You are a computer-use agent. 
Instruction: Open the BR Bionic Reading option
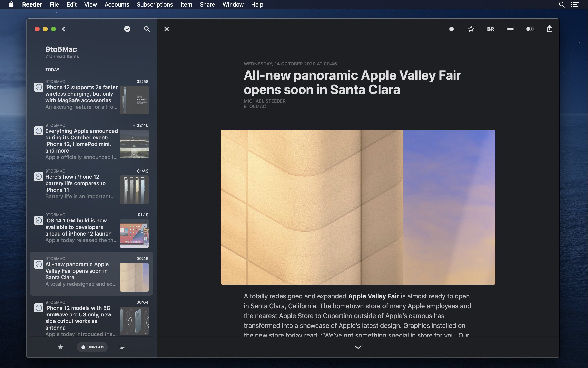[491, 29]
